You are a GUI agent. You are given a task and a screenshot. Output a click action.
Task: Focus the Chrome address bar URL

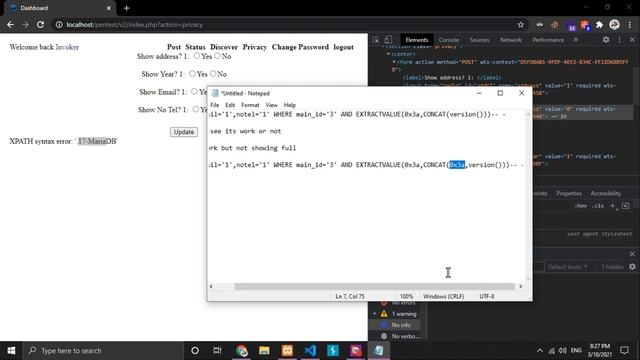pyautogui.click(x=135, y=25)
